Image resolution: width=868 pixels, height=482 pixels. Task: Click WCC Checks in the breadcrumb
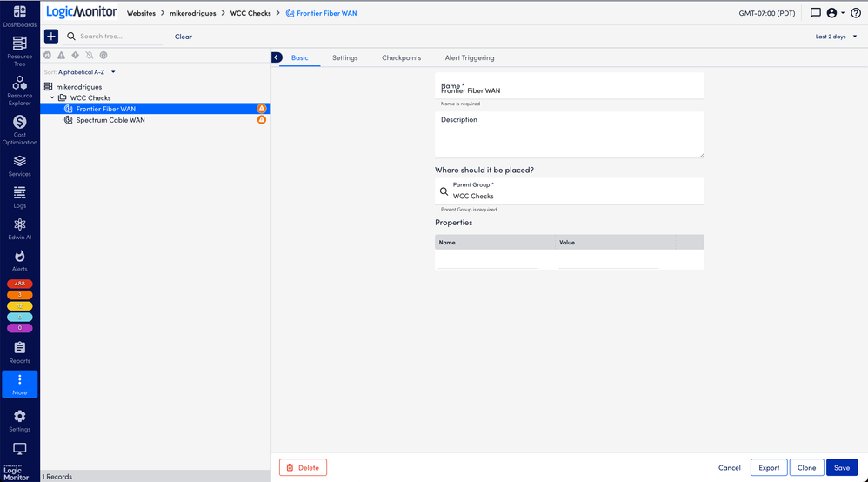pyautogui.click(x=250, y=13)
